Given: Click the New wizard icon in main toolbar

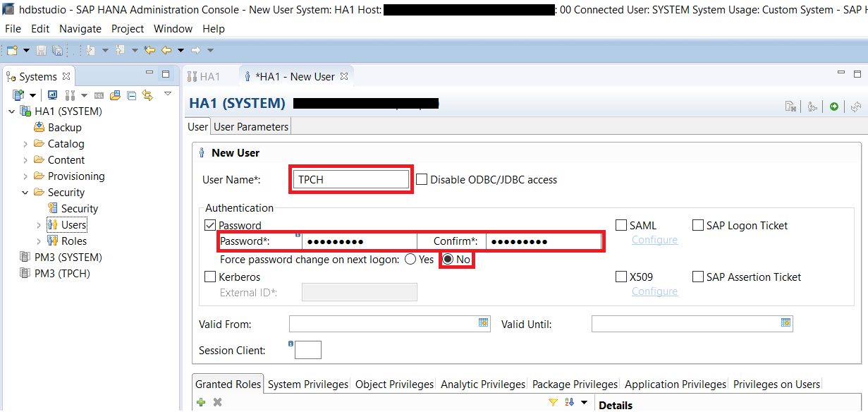Looking at the screenshot, I should coord(13,50).
